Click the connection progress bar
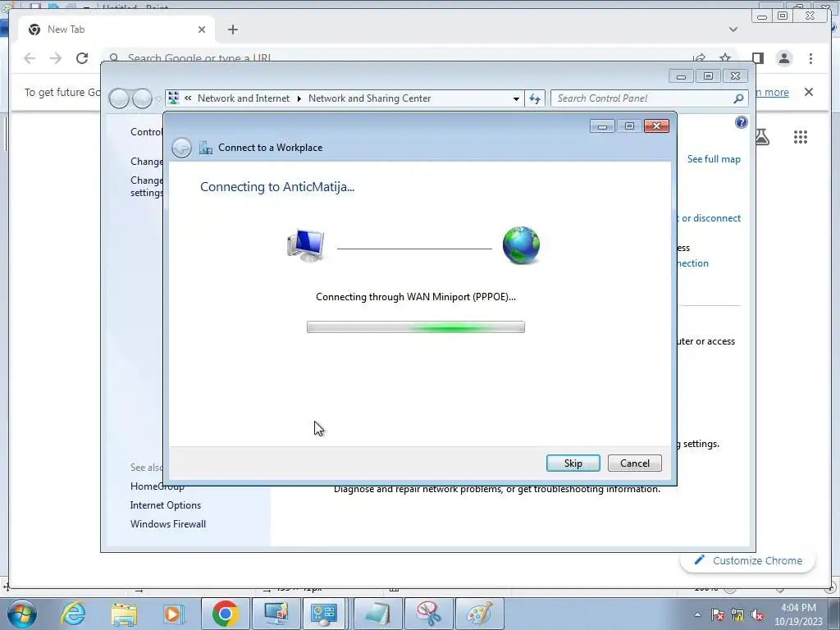 (416, 326)
